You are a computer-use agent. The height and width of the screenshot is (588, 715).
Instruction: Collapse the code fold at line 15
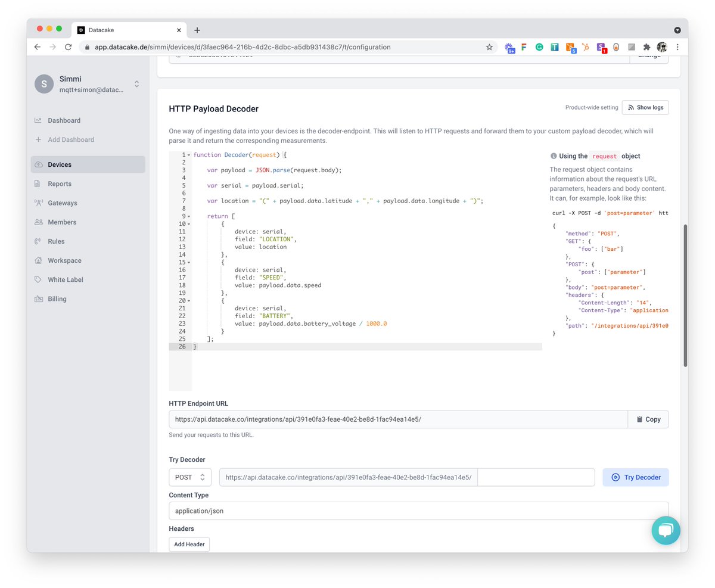[189, 262]
